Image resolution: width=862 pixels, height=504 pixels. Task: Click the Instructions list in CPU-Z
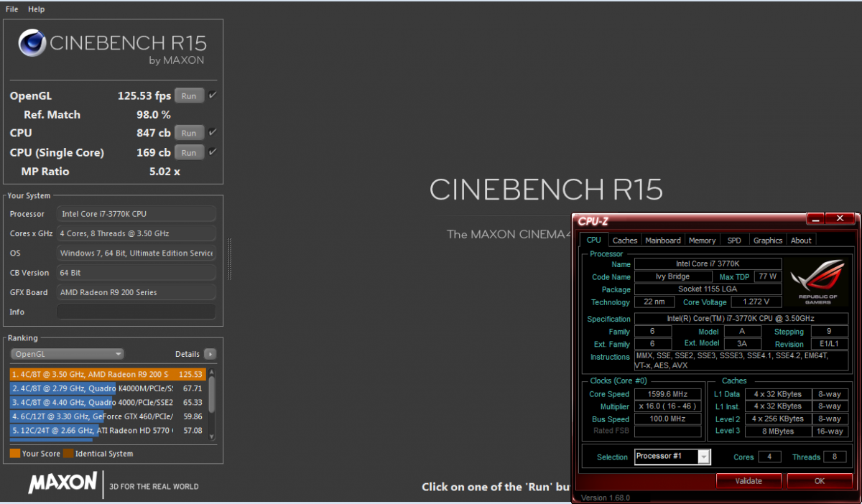pyautogui.click(x=743, y=360)
